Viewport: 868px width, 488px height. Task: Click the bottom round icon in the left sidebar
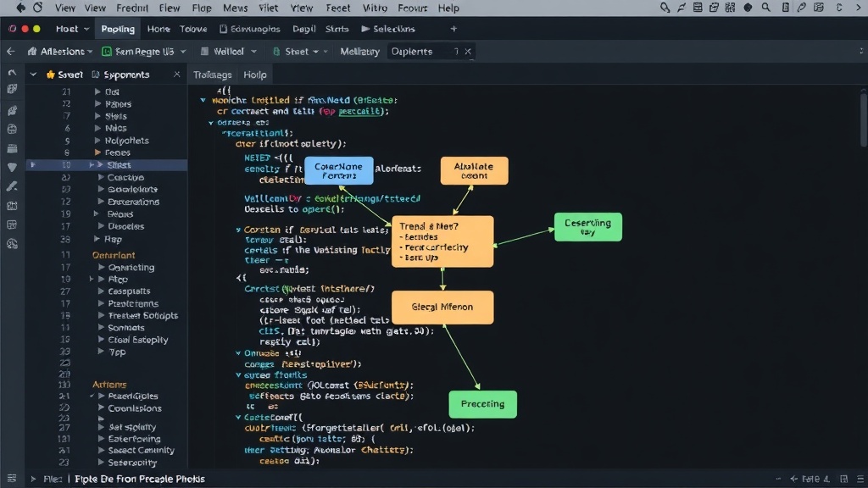pyautogui.click(x=12, y=244)
